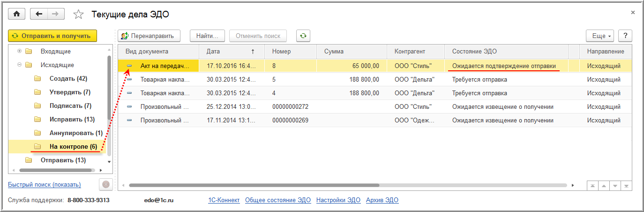This screenshot has height=212, width=644.
Task: Open the Архив ЭДО link
Action: point(382,200)
